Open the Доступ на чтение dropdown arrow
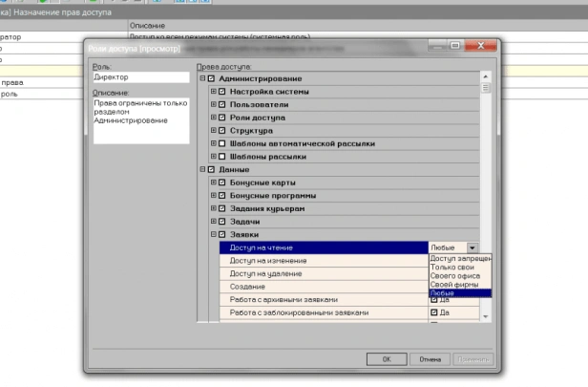Viewport: 588px width, 387px height. tap(472, 247)
